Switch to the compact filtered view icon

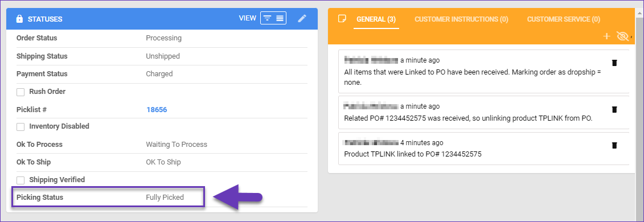click(268, 18)
